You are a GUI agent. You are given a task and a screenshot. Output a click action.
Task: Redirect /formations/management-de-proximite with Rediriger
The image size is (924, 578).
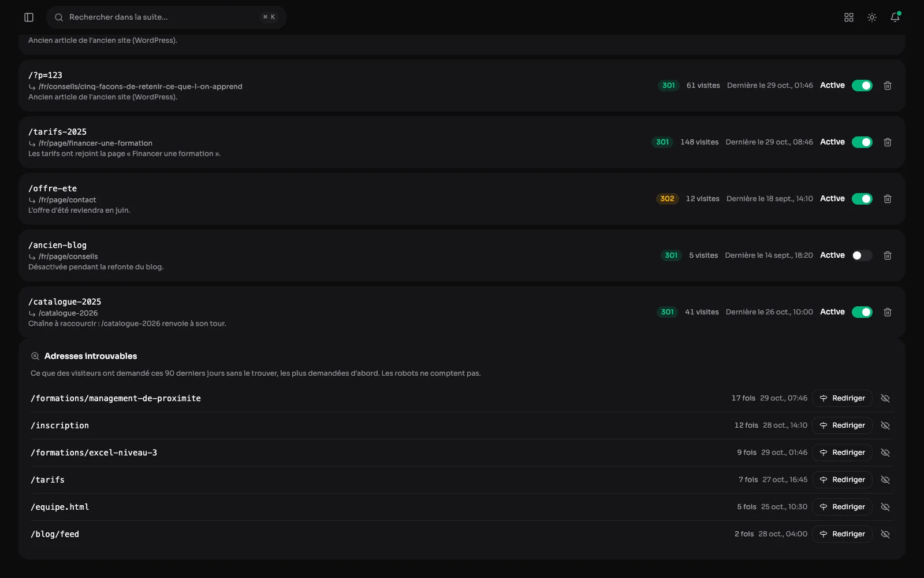(842, 398)
